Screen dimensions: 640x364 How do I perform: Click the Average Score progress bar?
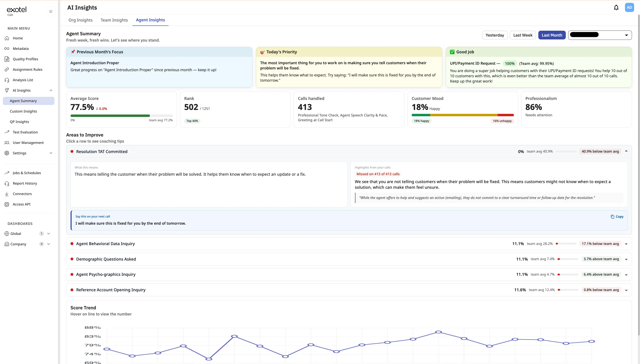[x=121, y=116]
